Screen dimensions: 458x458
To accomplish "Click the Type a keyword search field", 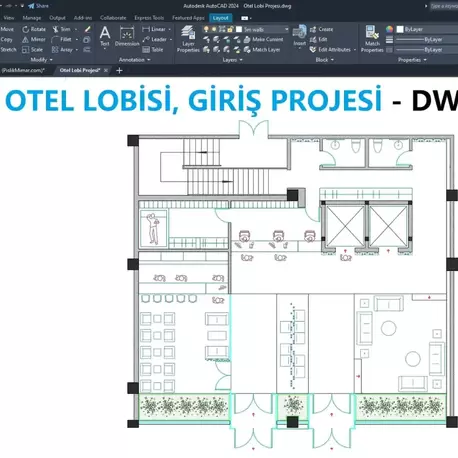I will [443, 6].
